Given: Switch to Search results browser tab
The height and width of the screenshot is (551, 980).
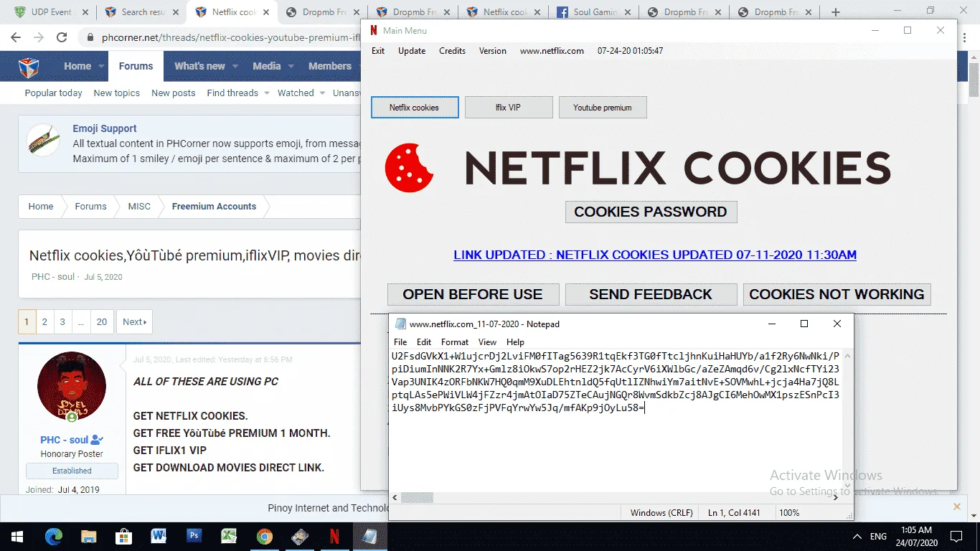Looking at the screenshot, I should coord(141,12).
